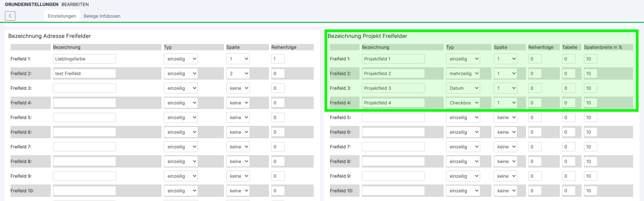Image resolution: width=644 pixels, height=201 pixels.
Task: Open Typ dropdown for Projekt Freifeld 8
Action: tap(463, 162)
